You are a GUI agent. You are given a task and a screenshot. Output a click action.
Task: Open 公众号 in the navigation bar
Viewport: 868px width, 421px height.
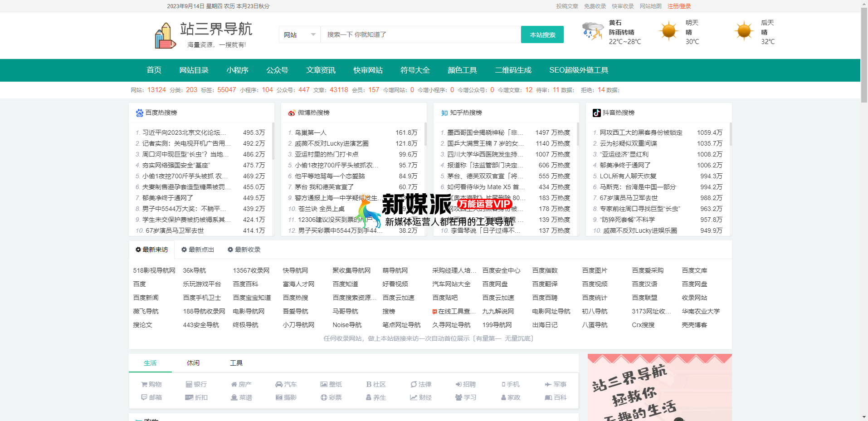click(277, 70)
